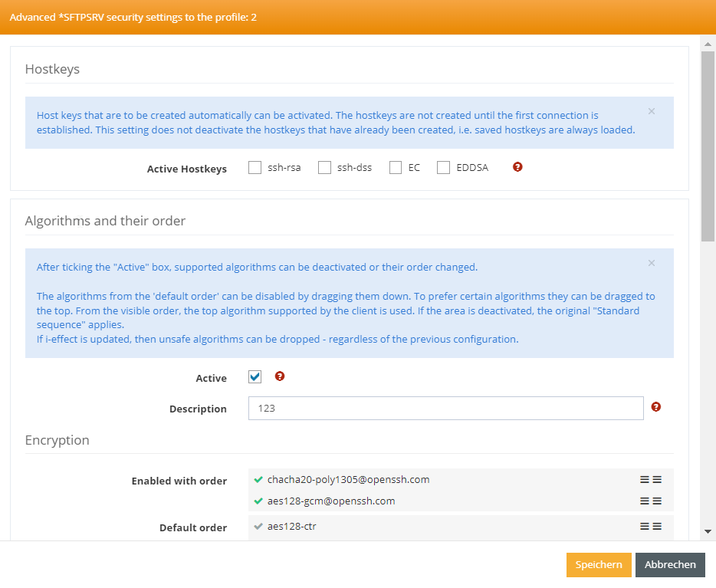
Task: Click green checkmark beside chacha20-poly1305@openssh.com
Action: [258, 480]
